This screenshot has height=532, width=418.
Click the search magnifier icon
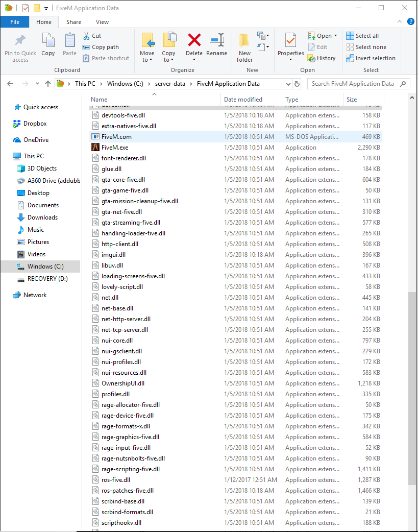[403, 84]
